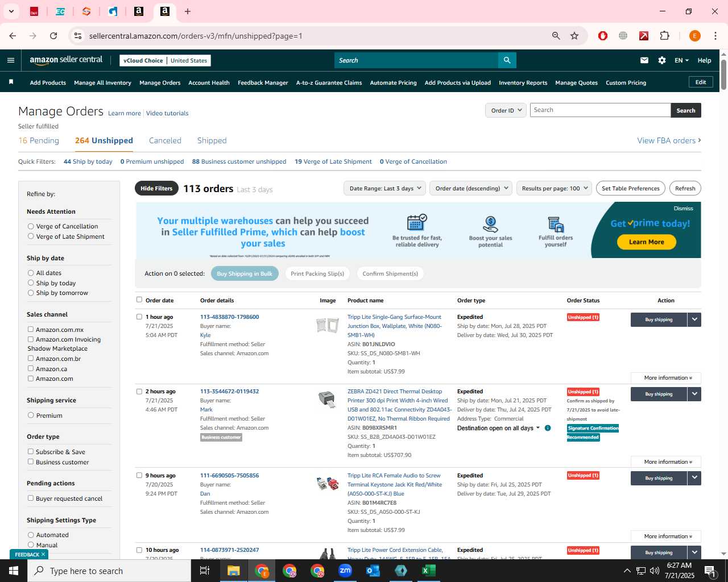Open the Windows Start menu
Viewport: 728px width, 582px height.
coord(14,571)
